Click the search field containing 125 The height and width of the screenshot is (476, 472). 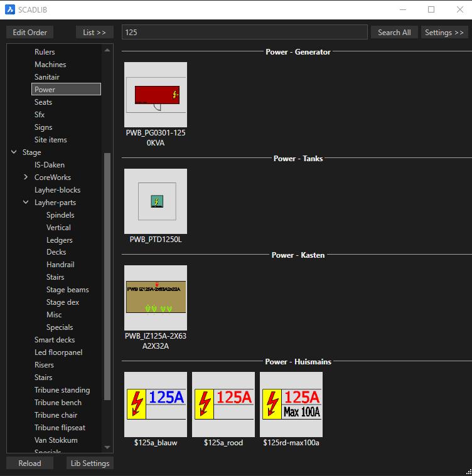click(244, 33)
